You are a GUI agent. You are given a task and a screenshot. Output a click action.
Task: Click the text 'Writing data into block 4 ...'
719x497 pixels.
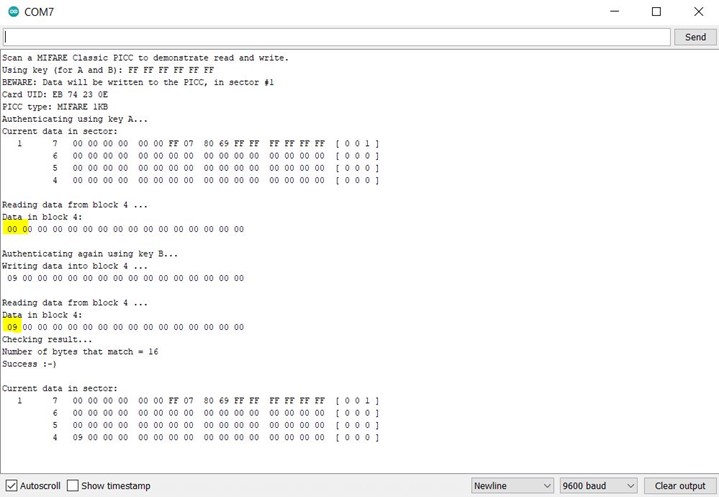point(75,266)
